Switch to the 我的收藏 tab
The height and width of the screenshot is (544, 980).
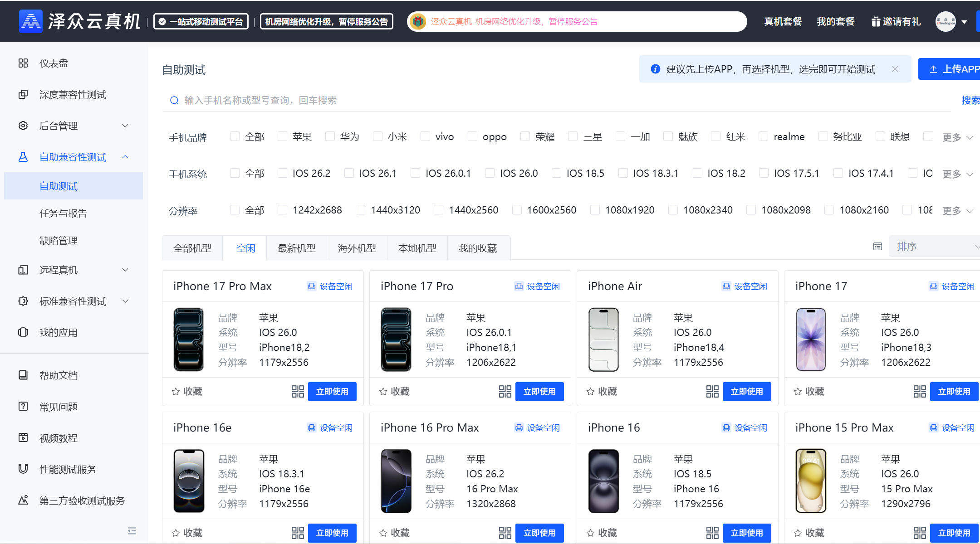[478, 248]
